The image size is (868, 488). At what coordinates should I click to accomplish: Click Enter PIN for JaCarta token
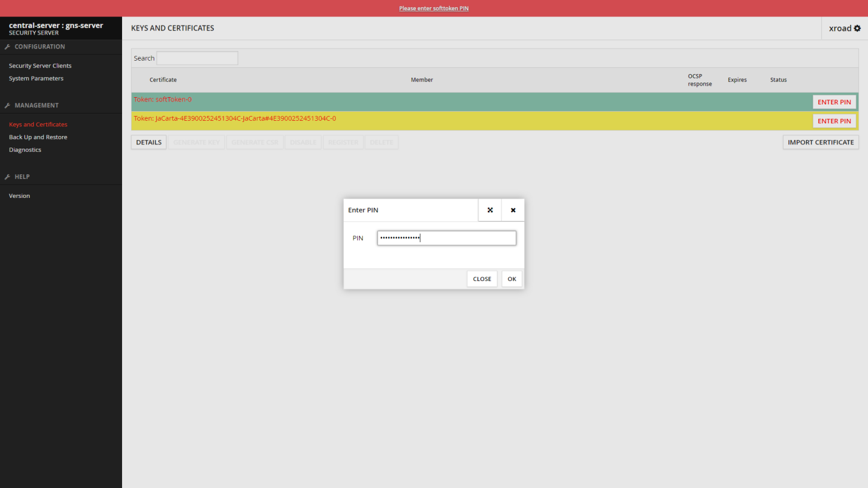tap(834, 121)
